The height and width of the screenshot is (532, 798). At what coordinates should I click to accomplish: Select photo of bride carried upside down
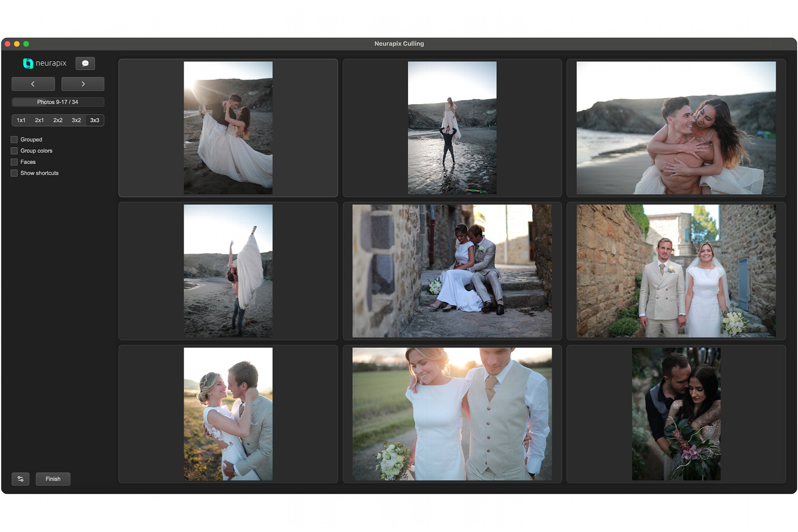[x=228, y=271]
